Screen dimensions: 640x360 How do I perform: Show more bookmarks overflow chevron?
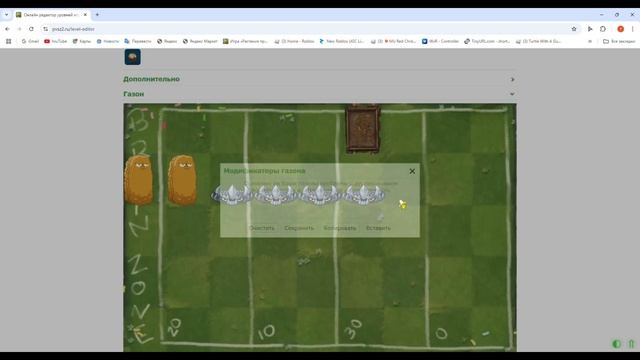(590, 41)
